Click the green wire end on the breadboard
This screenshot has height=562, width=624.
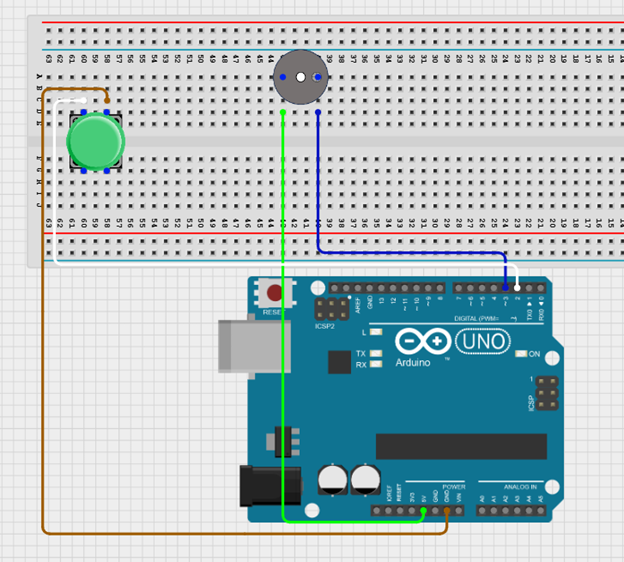coord(283,112)
